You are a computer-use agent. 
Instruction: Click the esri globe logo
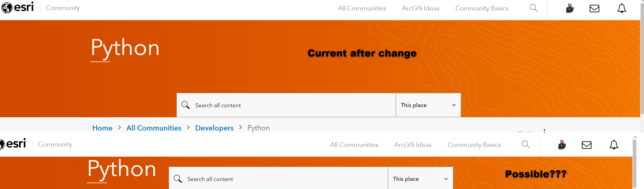point(7,7)
